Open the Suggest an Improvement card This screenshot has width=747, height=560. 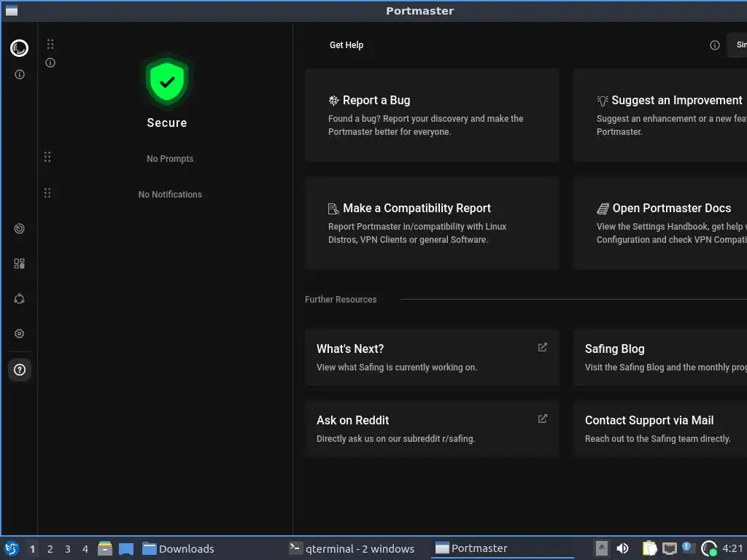pyautogui.click(x=660, y=115)
